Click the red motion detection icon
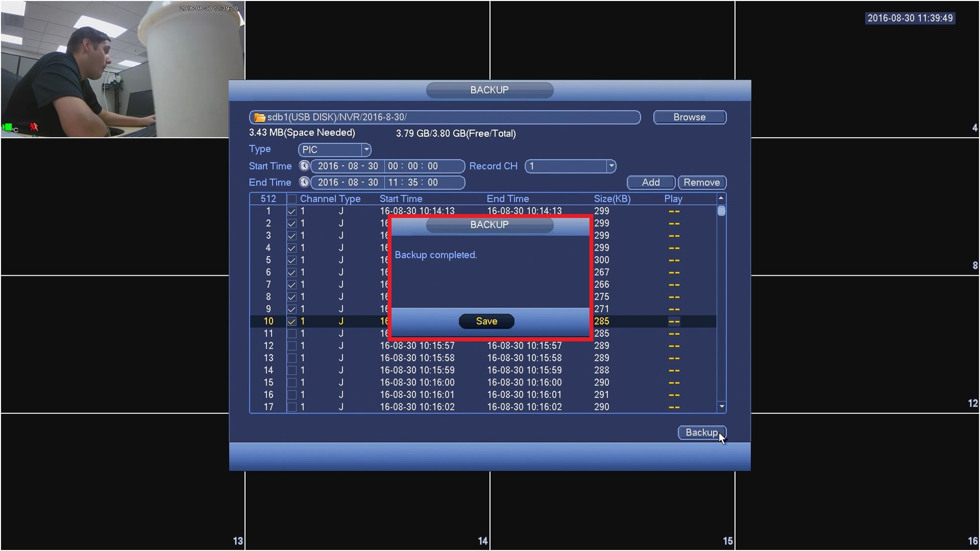 [x=33, y=127]
